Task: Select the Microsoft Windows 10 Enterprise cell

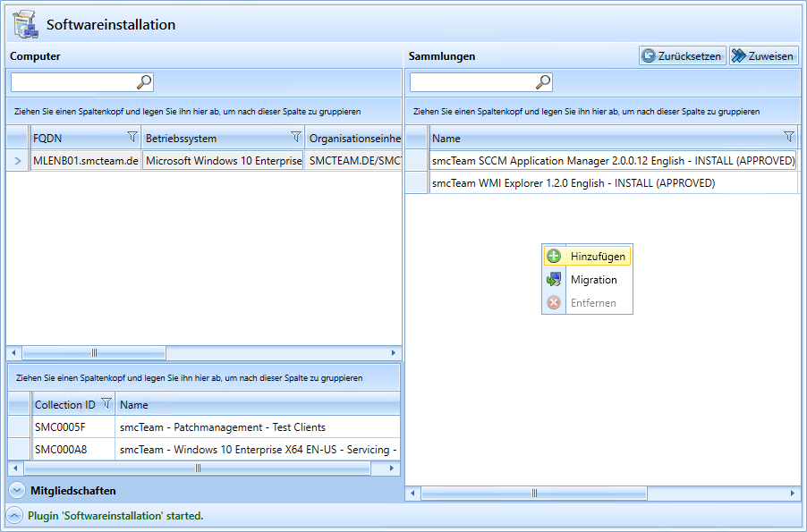Action: [224, 161]
